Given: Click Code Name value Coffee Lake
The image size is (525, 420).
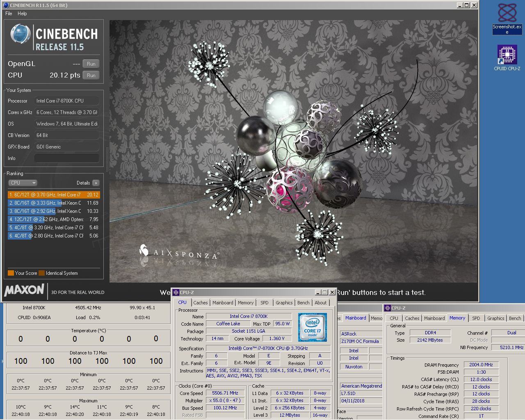Looking at the screenshot, I should click(x=228, y=324).
